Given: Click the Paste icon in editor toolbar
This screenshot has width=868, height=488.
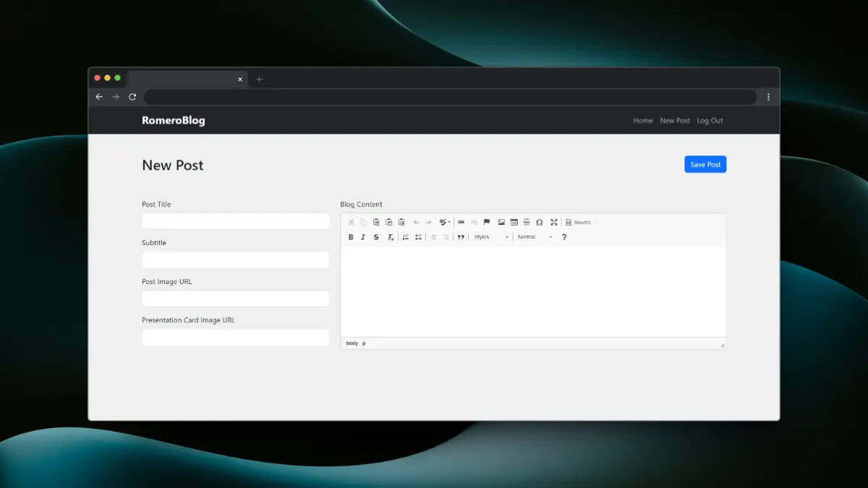Looking at the screenshot, I should coord(376,222).
